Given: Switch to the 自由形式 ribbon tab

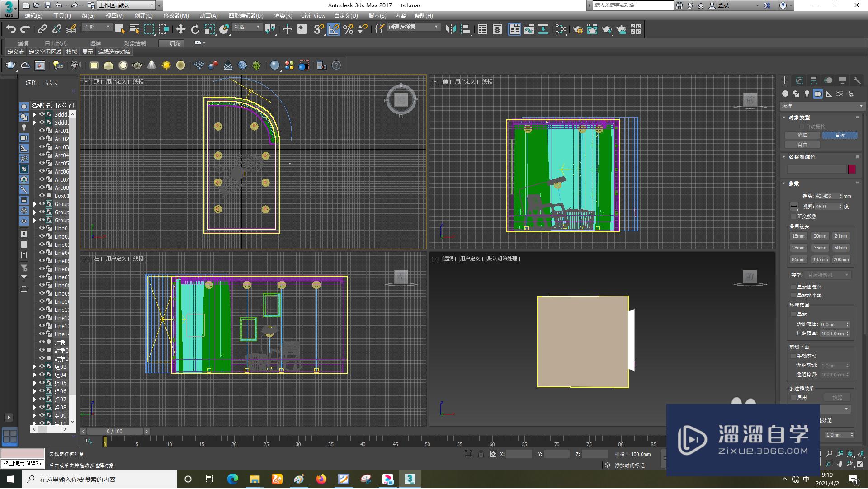Looking at the screenshot, I should pyautogui.click(x=55, y=43).
